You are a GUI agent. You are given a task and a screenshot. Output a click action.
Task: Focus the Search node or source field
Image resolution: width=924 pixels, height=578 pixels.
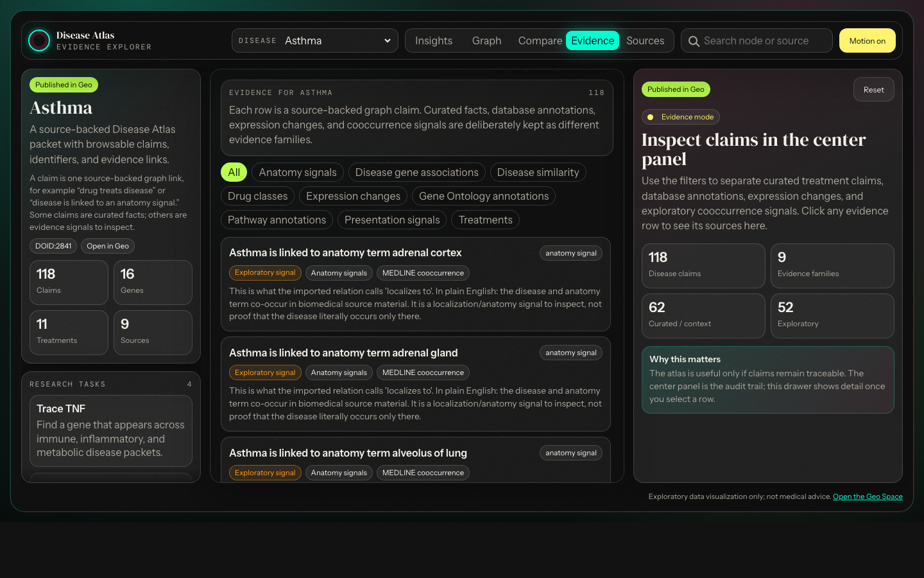(757, 40)
